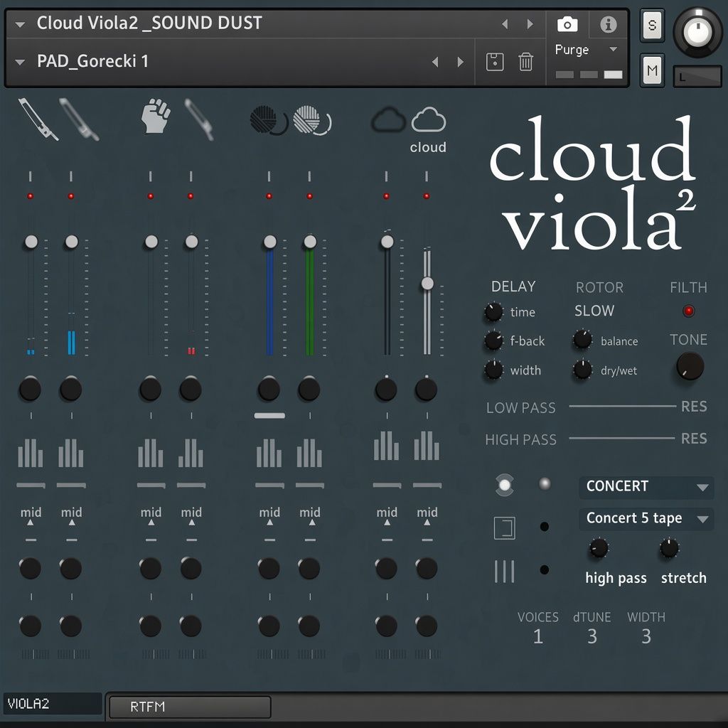Click the DELAY section label

[513, 287]
